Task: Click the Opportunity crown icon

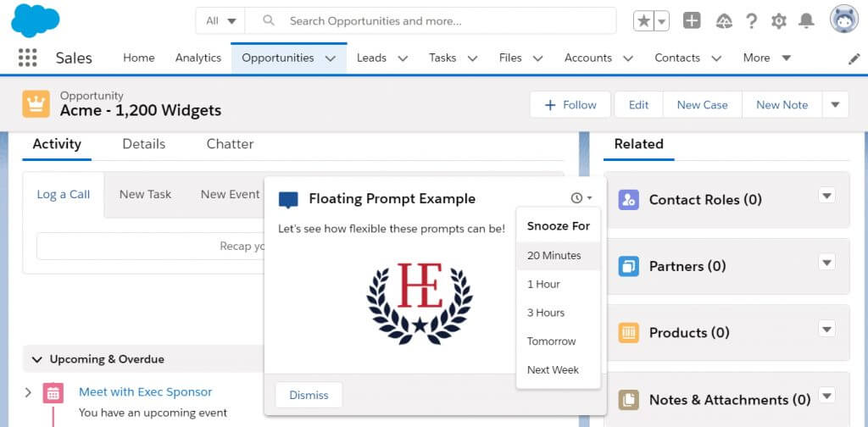Action: tap(36, 104)
